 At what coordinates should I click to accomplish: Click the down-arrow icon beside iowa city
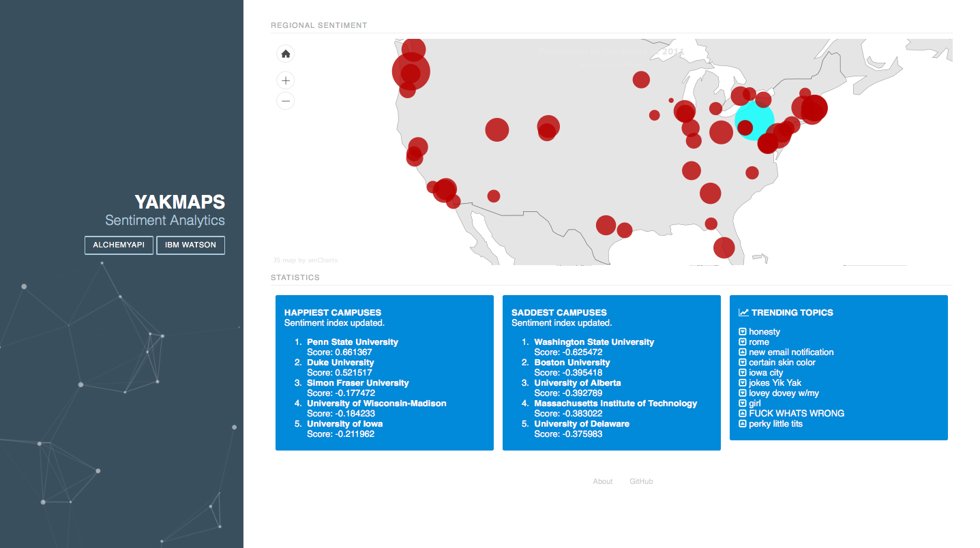click(743, 373)
